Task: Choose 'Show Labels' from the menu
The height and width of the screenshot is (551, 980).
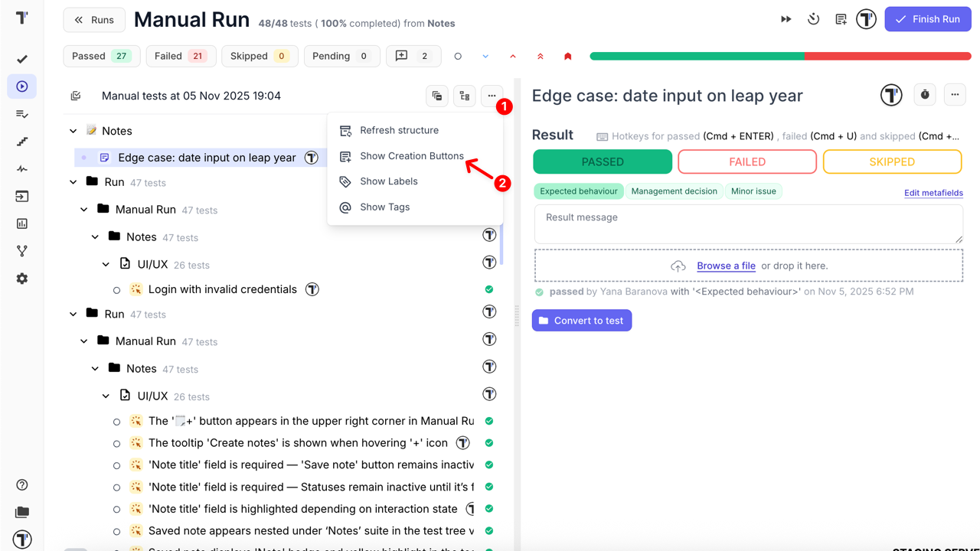Action: pyautogui.click(x=388, y=181)
